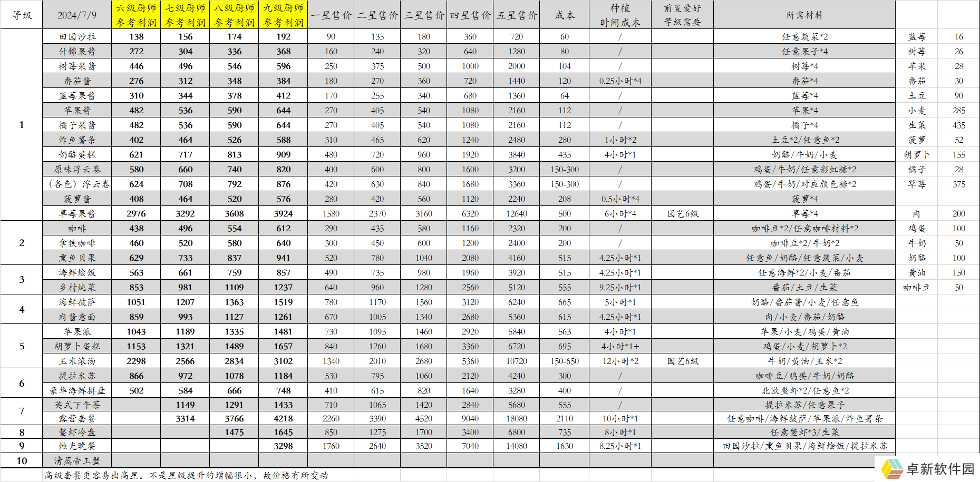
Task: Click the 胡萝卜蛋糕 dish name cell
Action: coord(77,346)
